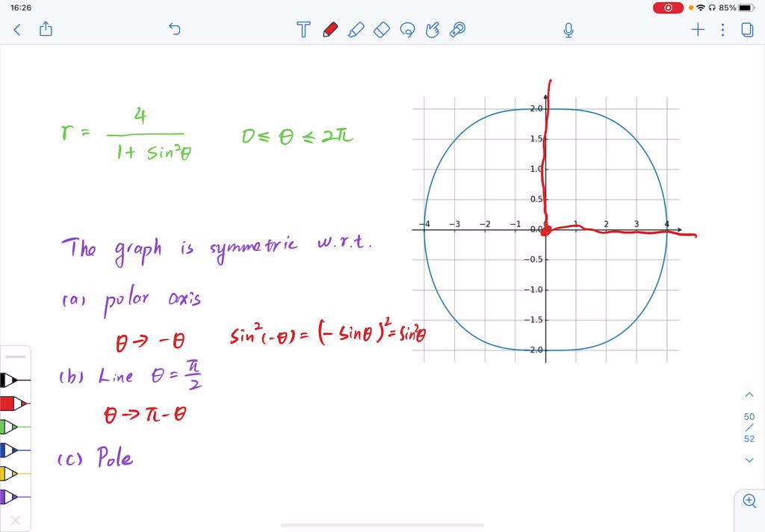Switch to the Highlighter tool
The width and height of the screenshot is (765, 532).
(356, 30)
